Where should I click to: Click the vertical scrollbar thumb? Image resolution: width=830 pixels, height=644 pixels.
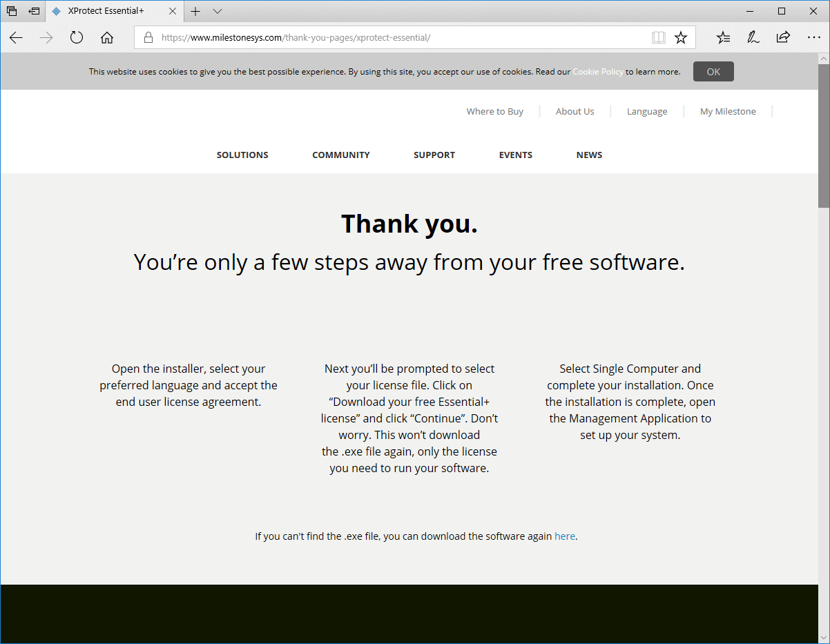coord(824,136)
